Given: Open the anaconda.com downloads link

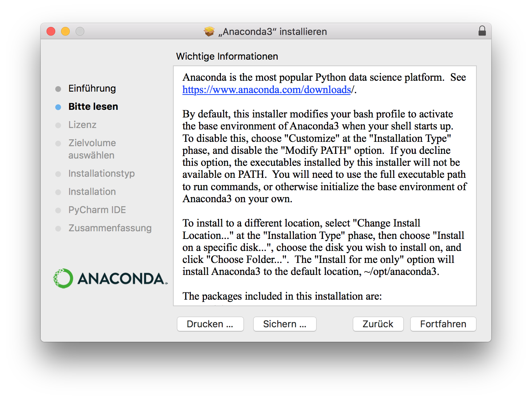Looking at the screenshot, I should [x=267, y=89].
